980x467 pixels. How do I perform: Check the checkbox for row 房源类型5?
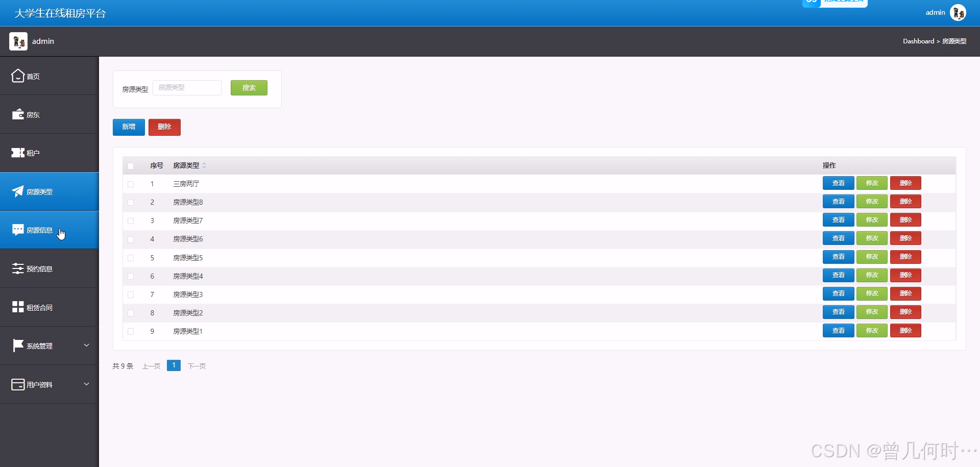coord(131,258)
